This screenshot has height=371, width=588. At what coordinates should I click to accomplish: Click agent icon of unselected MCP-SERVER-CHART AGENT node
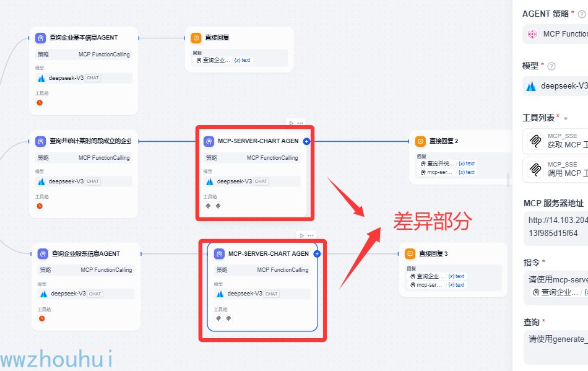[x=209, y=141]
